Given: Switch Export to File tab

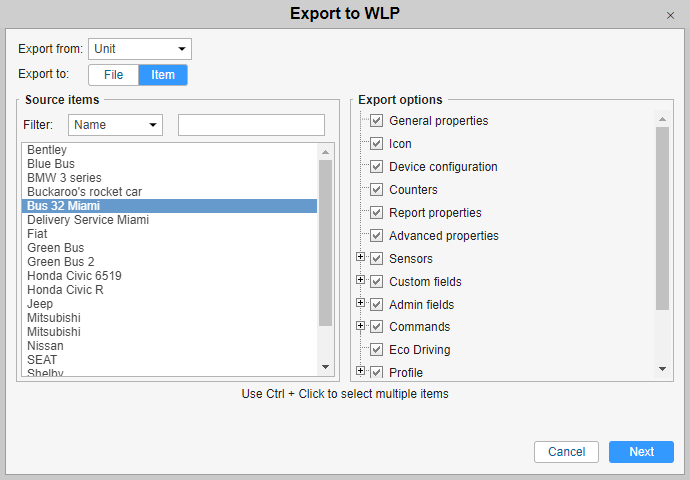Looking at the screenshot, I should (x=114, y=75).
